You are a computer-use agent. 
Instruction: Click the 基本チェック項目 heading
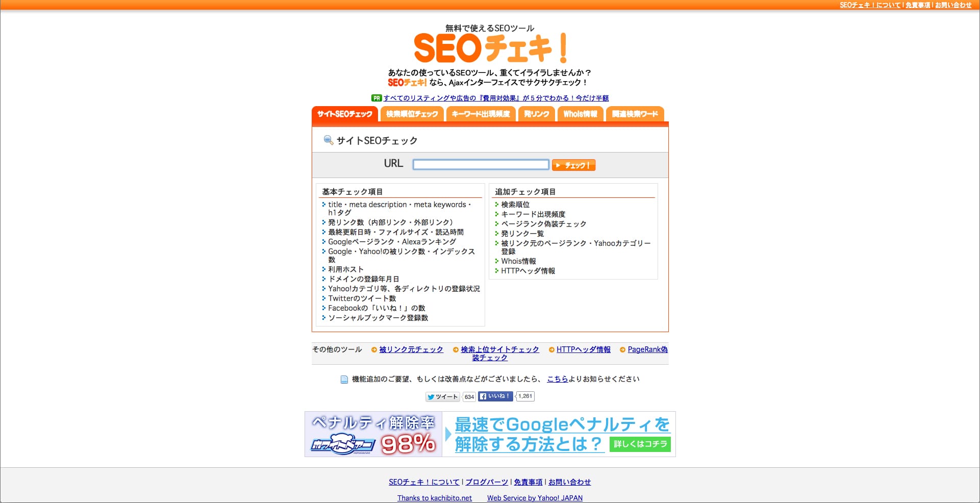click(353, 192)
